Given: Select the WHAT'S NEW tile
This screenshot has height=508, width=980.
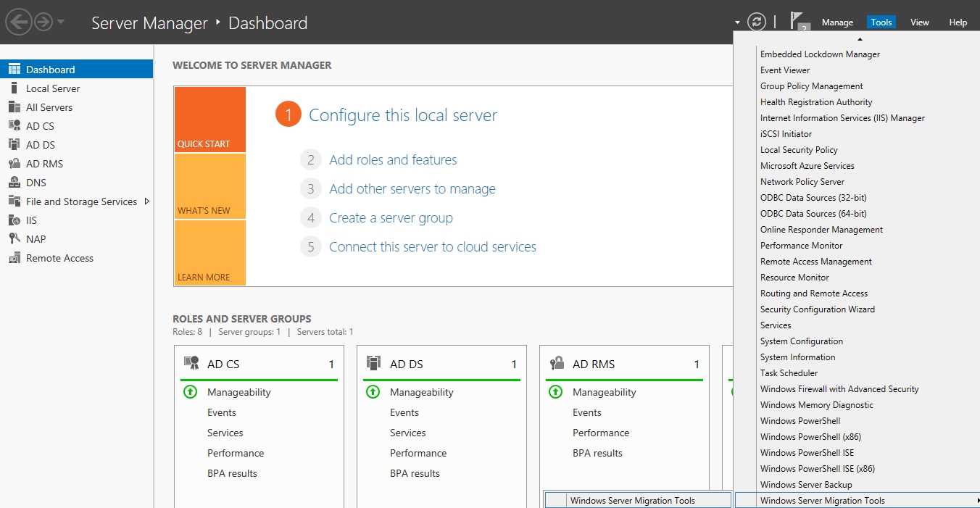Looking at the screenshot, I should 209,187.
